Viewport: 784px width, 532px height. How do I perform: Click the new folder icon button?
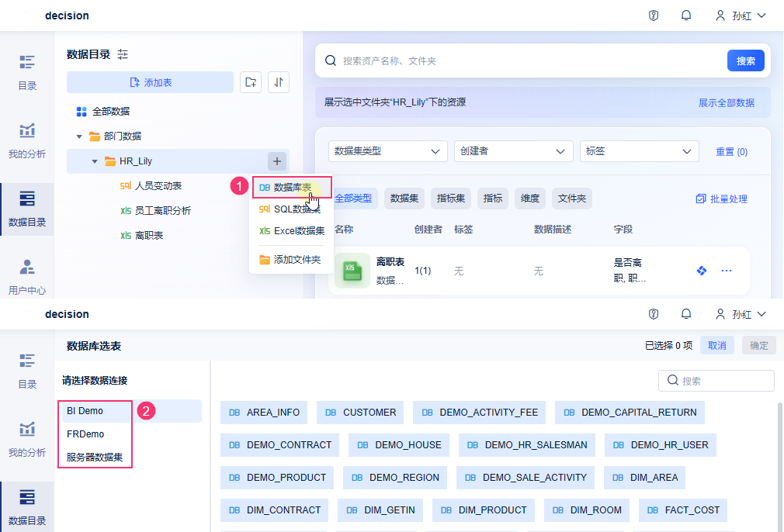click(x=250, y=82)
